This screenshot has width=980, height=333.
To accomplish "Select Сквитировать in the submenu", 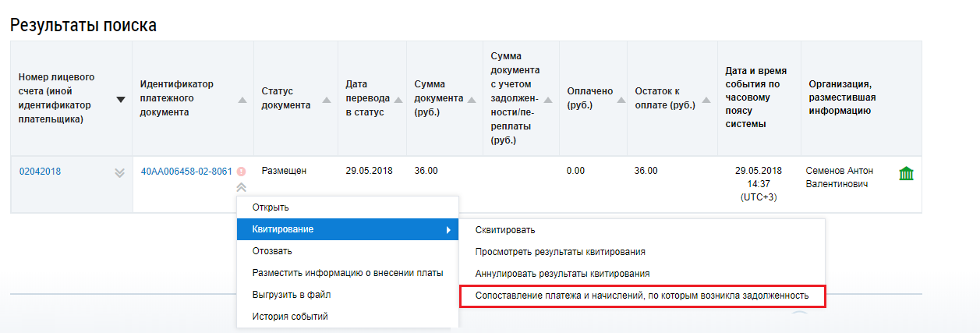I will tap(505, 230).
